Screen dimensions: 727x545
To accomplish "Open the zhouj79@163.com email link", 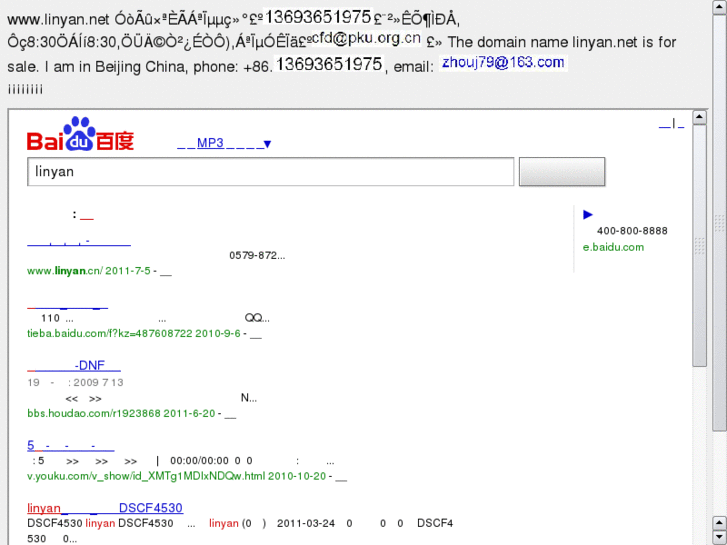I will pos(503,63).
